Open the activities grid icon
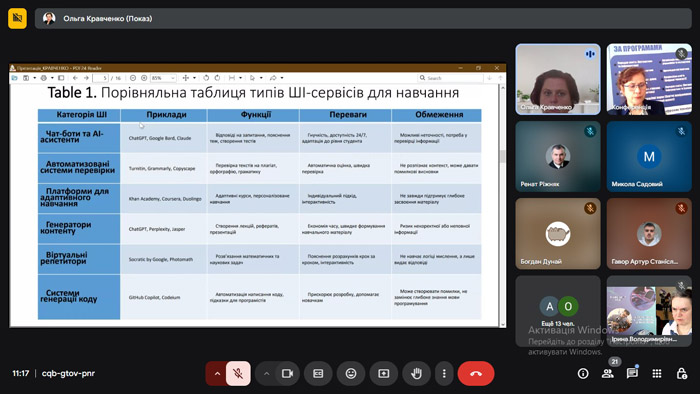The image size is (700, 394). pos(657,373)
